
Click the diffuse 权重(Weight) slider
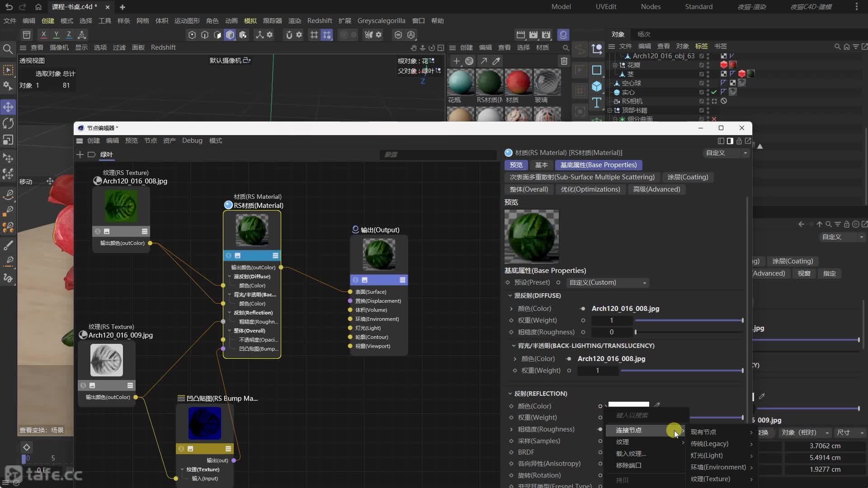[689, 320]
